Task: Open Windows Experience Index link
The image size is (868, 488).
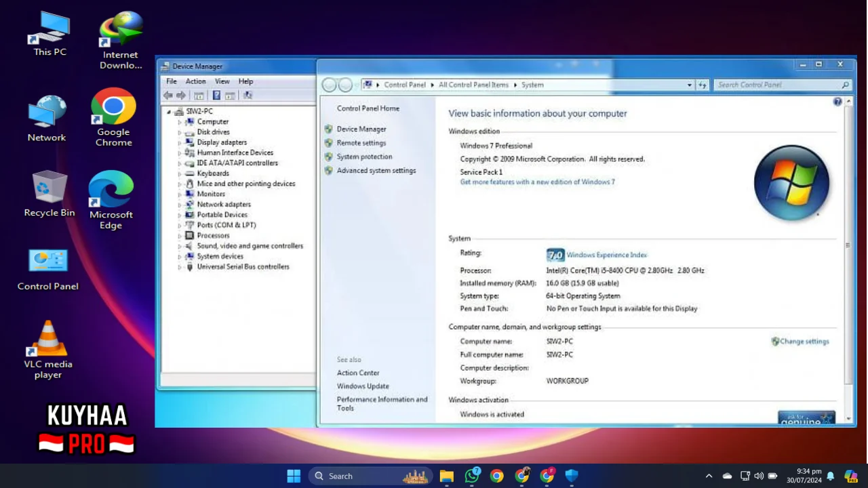Action: coord(607,255)
